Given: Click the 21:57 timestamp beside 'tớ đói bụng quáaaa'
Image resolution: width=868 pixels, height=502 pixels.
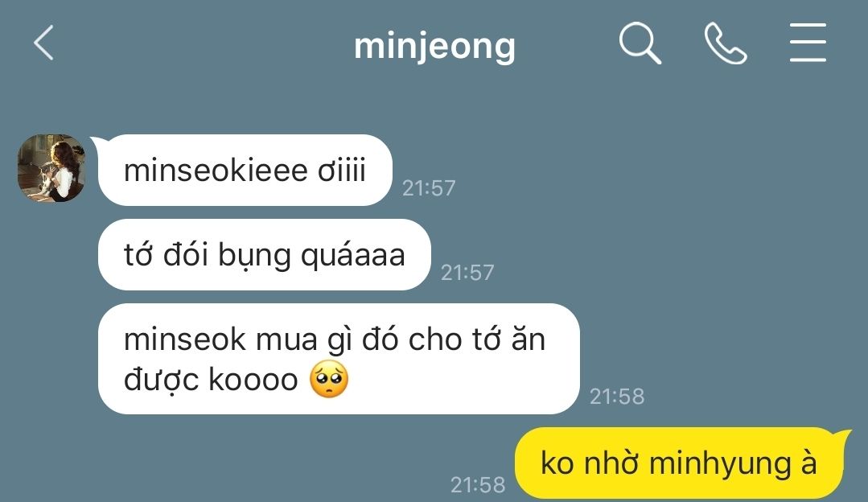Looking at the screenshot, I should (x=467, y=272).
